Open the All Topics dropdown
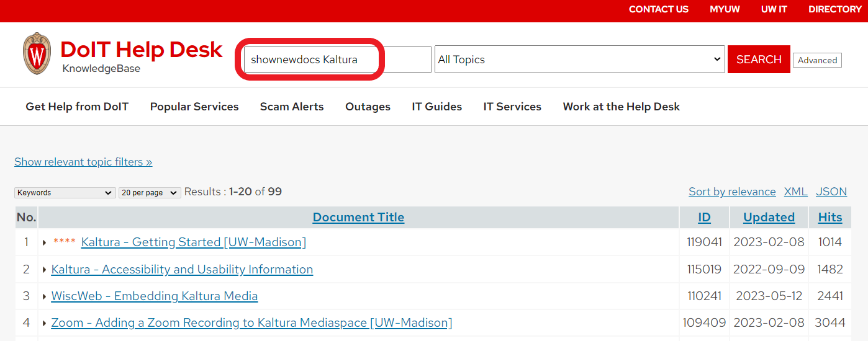The width and height of the screenshot is (868, 341). point(580,60)
